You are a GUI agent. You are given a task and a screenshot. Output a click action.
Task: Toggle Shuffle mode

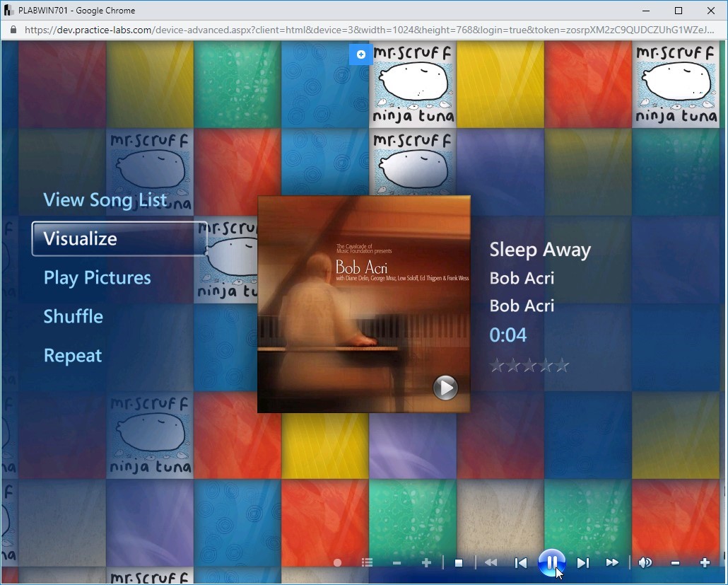(x=74, y=316)
